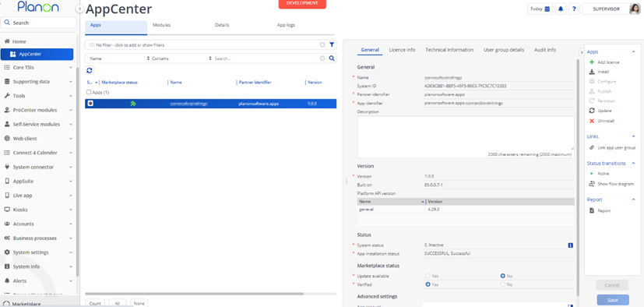Image resolution: width=644 pixels, height=307 pixels.
Task: Click the sidebar Search field
Action: (39, 23)
